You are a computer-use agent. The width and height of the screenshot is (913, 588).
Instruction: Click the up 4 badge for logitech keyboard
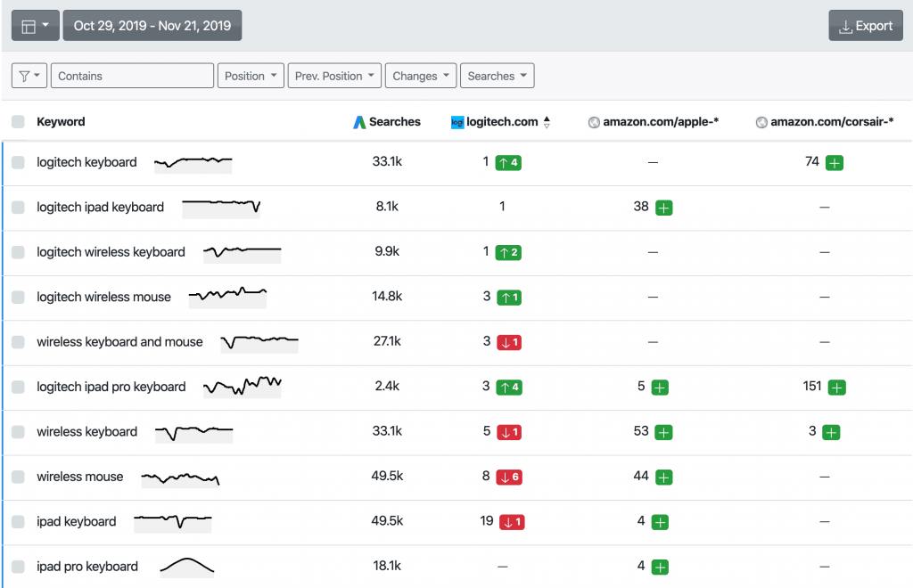(x=508, y=163)
